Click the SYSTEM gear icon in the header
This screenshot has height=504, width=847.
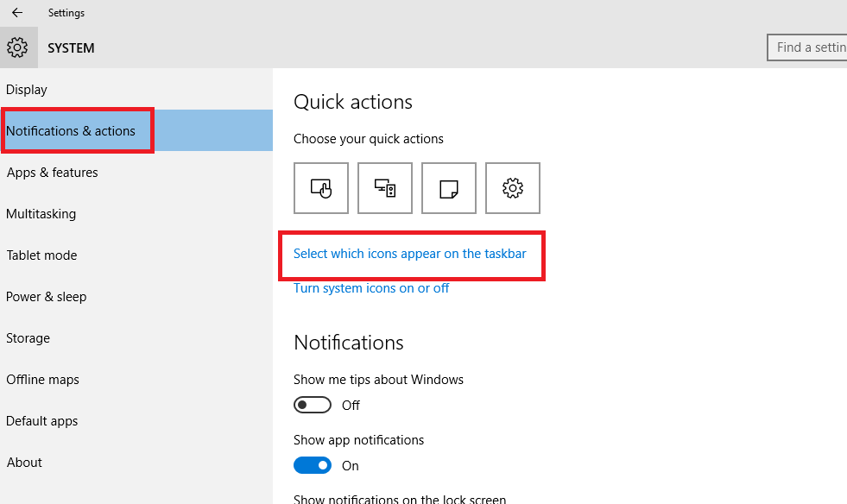tap(18, 47)
